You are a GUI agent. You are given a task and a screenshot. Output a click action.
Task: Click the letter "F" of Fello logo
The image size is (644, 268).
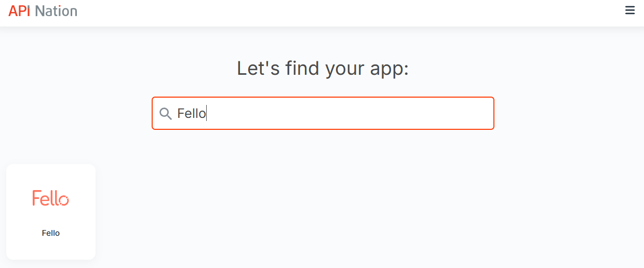click(36, 198)
